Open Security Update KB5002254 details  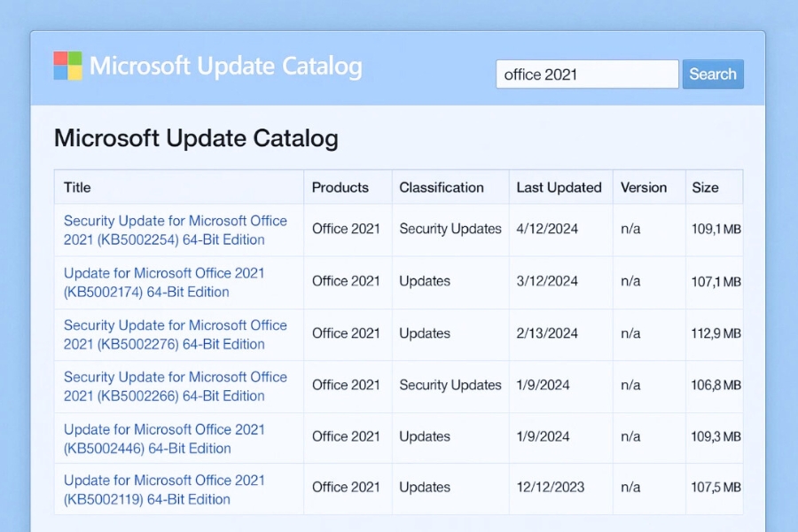coord(176,230)
